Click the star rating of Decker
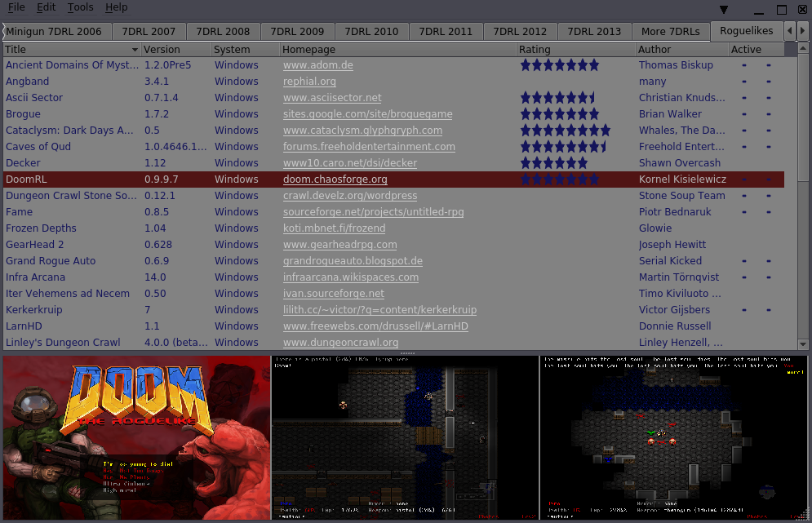Viewport: 812px width, 523px height. point(553,163)
